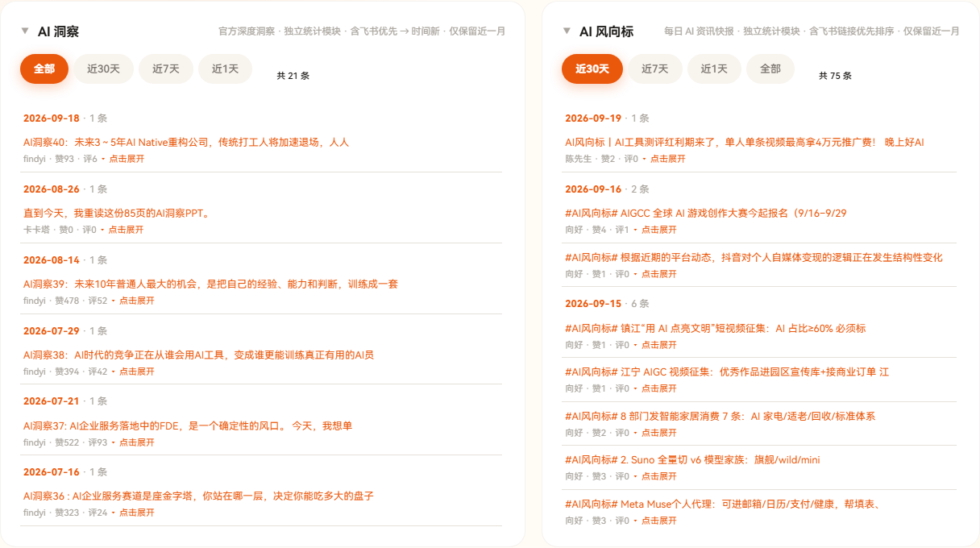Expand 点击展开 under AI洞察39
The image size is (980, 548).
[x=136, y=301]
